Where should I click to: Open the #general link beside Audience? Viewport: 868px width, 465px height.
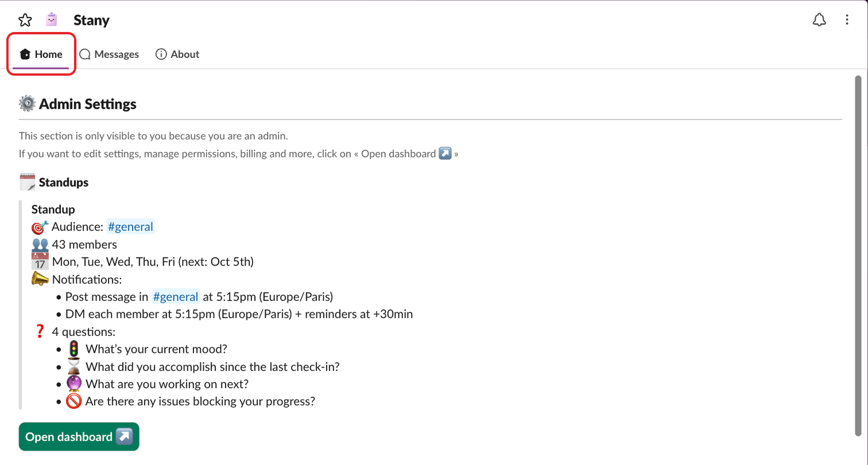130,227
